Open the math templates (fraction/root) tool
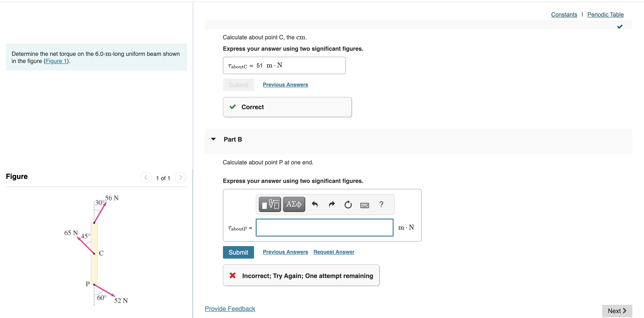The image size is (644, 318). pyautogui.click(x=269, y=204)
